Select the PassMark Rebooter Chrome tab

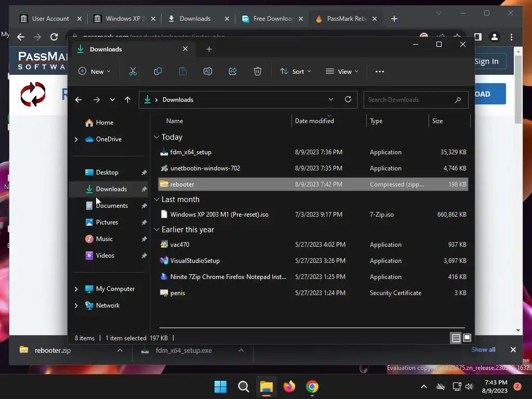click(x=347, y=19)
